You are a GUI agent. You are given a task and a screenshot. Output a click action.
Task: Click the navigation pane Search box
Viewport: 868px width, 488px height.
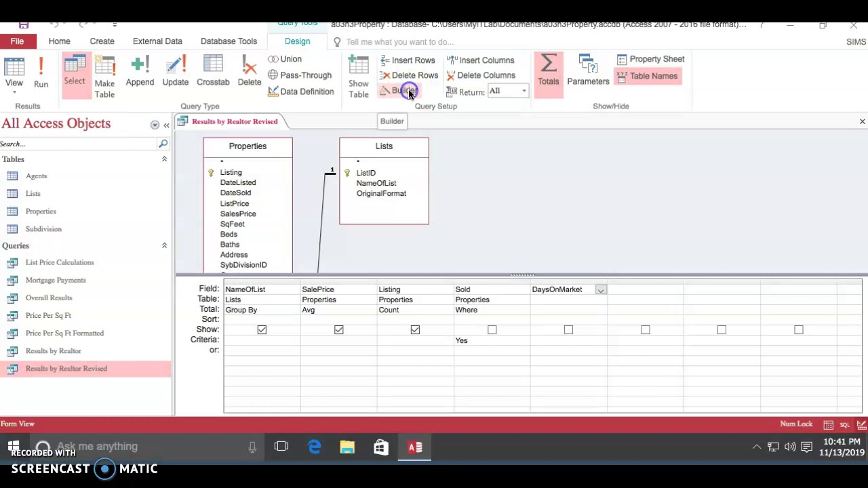coord(78,144)
